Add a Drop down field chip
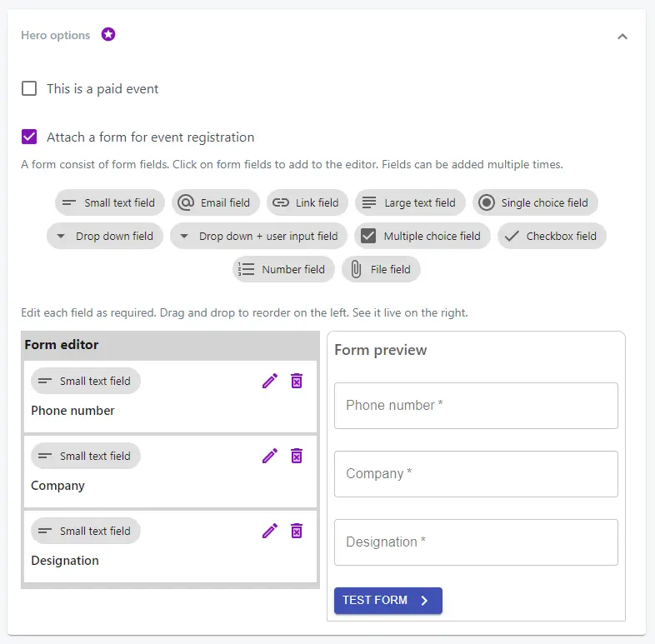 click(105, 236)
